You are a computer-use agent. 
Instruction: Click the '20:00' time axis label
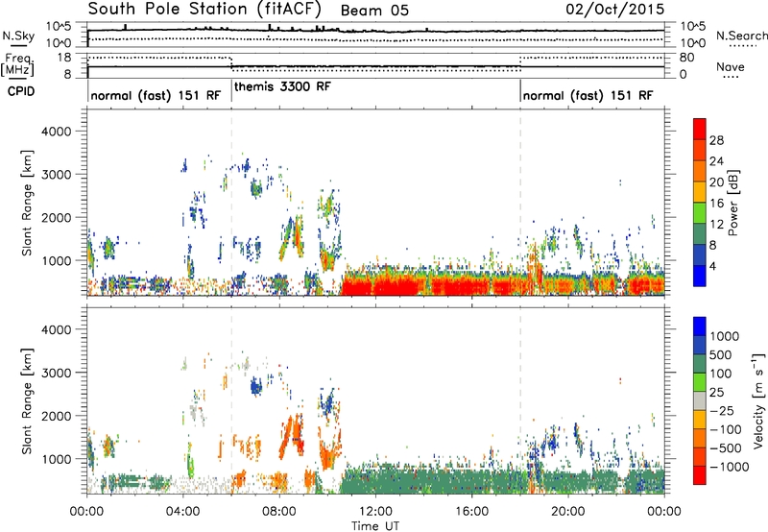pos(567,512)
